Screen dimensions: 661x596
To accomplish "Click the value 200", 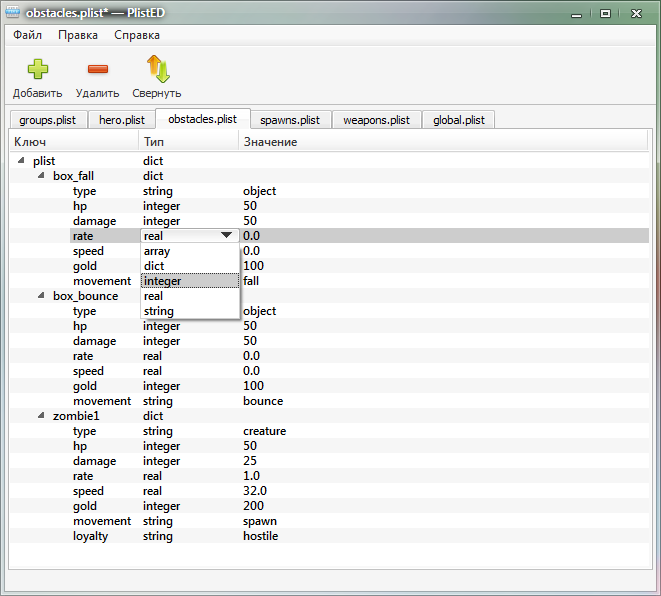I will [x=253, y=506].
